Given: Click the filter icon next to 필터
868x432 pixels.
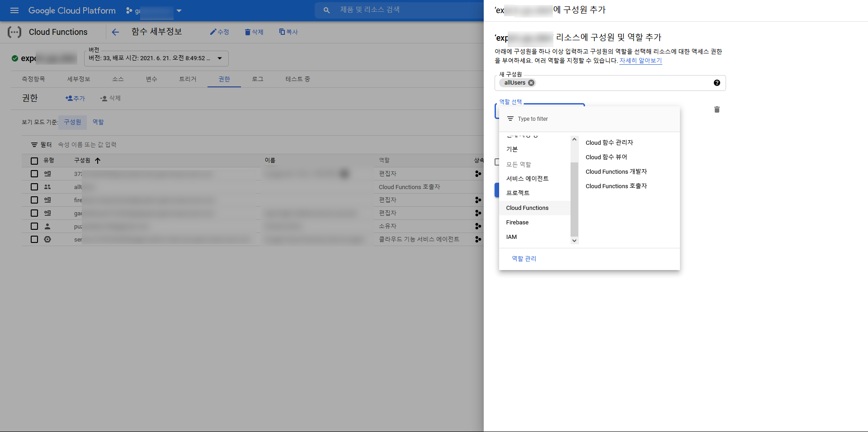Looking at the screenshot, I should (x=34, y=145).
